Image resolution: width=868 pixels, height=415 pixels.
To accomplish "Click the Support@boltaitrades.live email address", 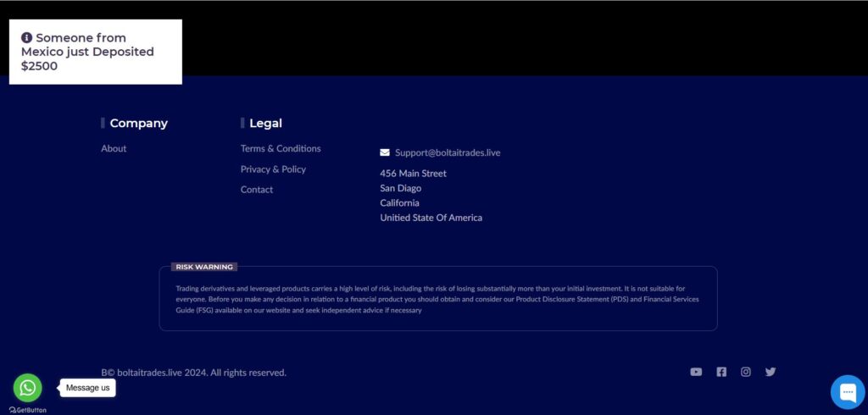I will tap(448, 153).
